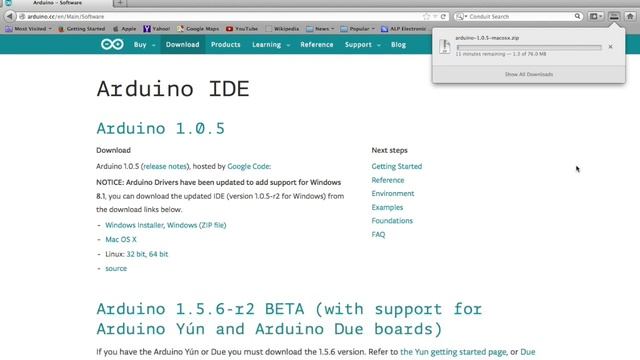Click the Arduino infinity logo
Viewport: 640px width, 360px height.
tap(112, 44)
